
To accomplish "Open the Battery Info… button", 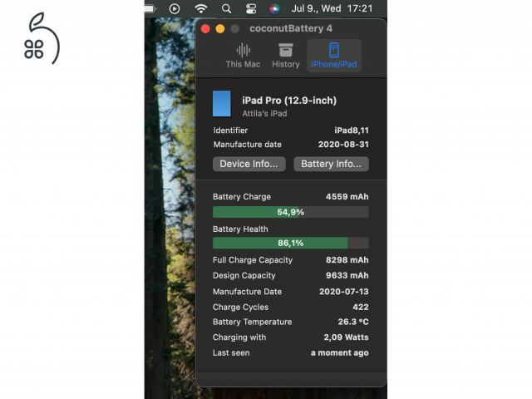I will point(331,164).
